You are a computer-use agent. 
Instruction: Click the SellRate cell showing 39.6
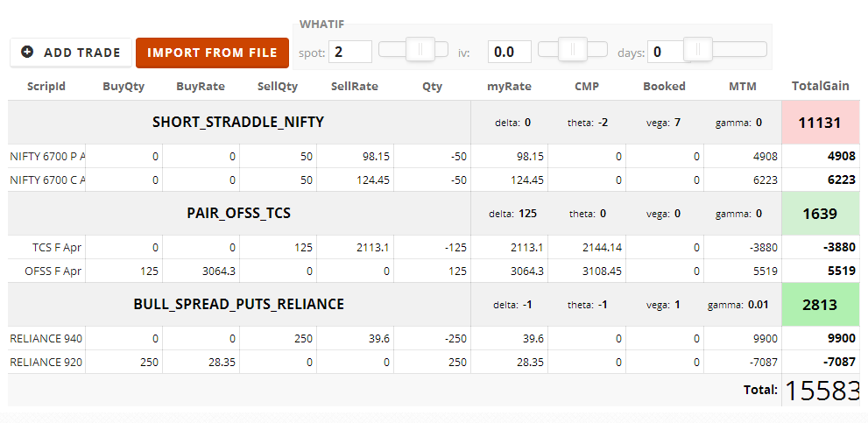click(355, 338)
